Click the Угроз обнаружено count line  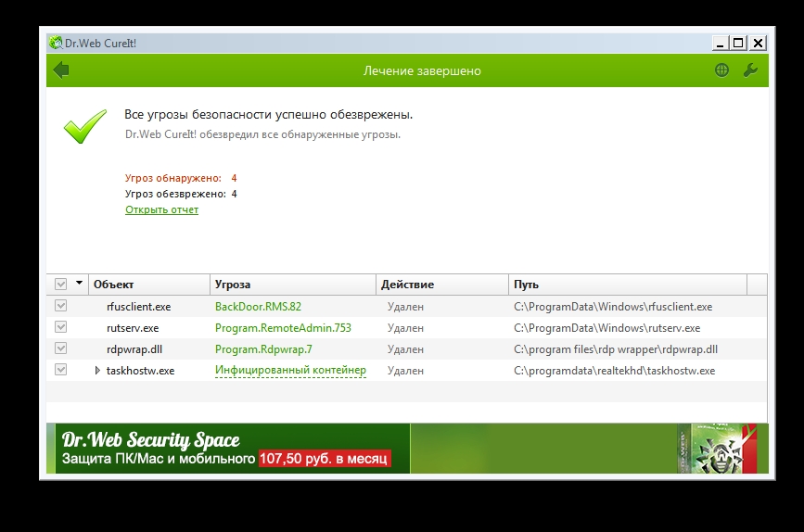click(x=181, y=178)
